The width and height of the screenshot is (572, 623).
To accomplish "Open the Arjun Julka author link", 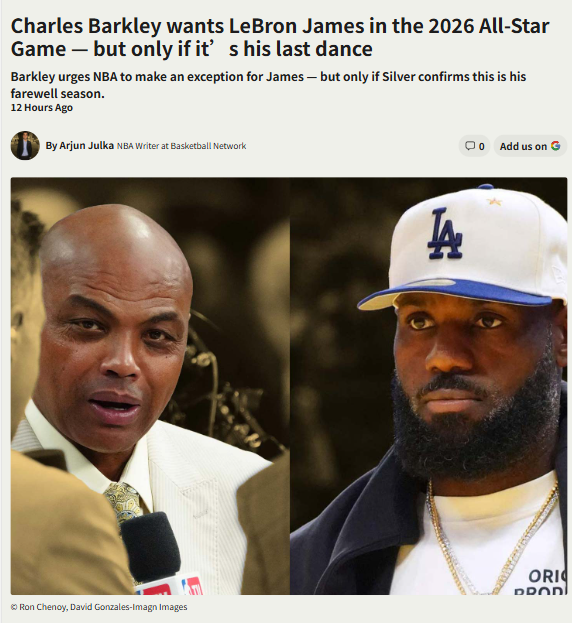I will coord(87,145).
